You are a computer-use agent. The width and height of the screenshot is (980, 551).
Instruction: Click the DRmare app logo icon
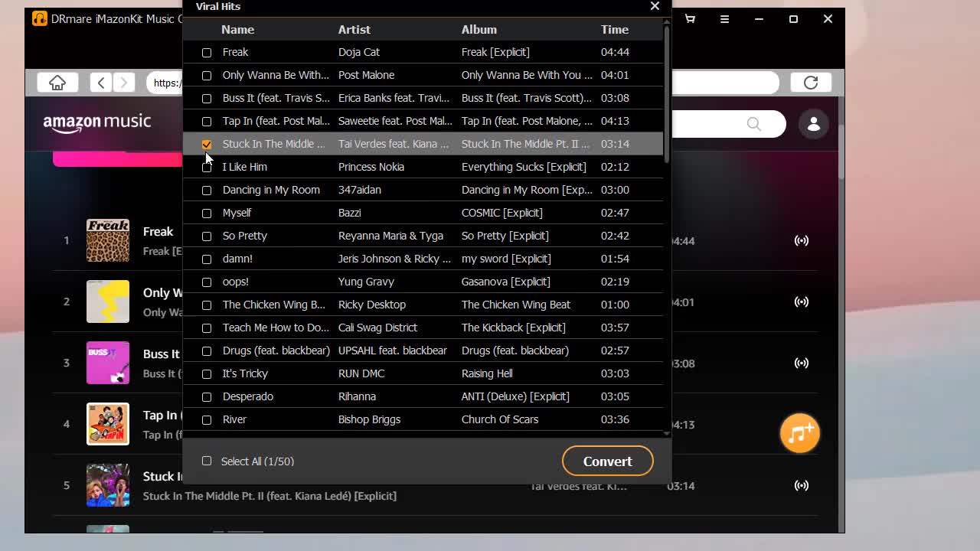click(x=39, y=18)
